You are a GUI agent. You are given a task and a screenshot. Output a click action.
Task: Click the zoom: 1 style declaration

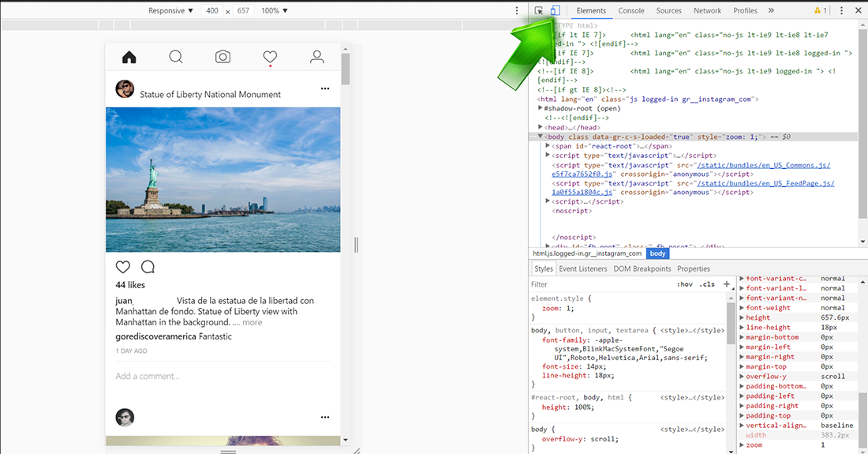click(x=558, y=308)
